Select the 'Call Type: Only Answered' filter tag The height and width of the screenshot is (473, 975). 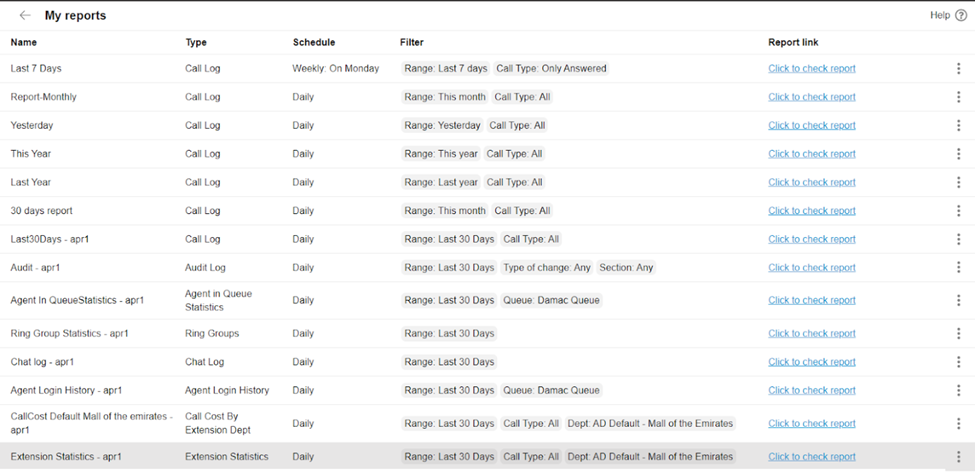point(551,69)
